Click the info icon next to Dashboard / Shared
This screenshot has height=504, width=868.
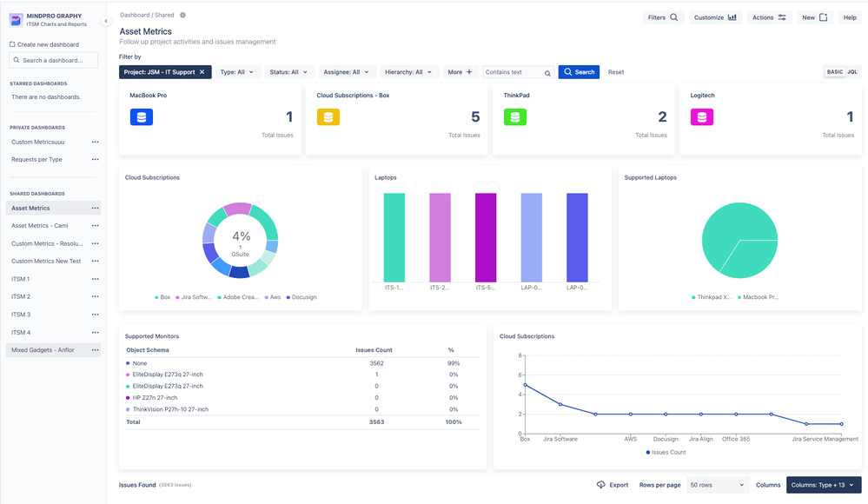182,15
